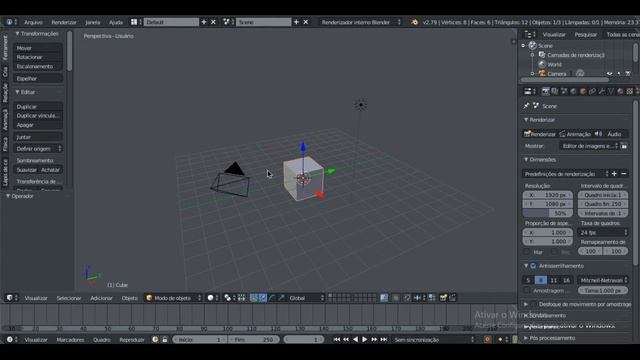Open the Arquivo menu
This screenshot has height=360, width=640.
click(x=33, y=22)
